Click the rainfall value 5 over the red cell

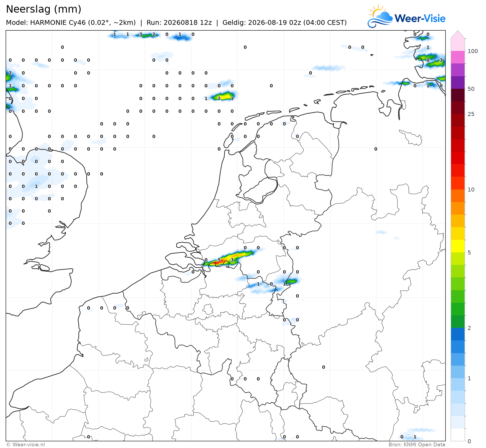(219, 260)
